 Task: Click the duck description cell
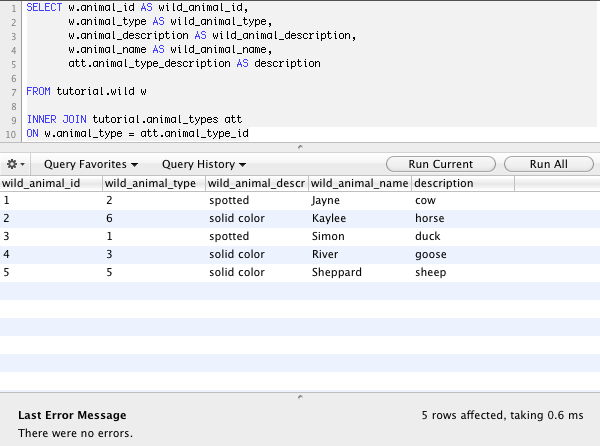pyautogui.click(x=463, y=236)
